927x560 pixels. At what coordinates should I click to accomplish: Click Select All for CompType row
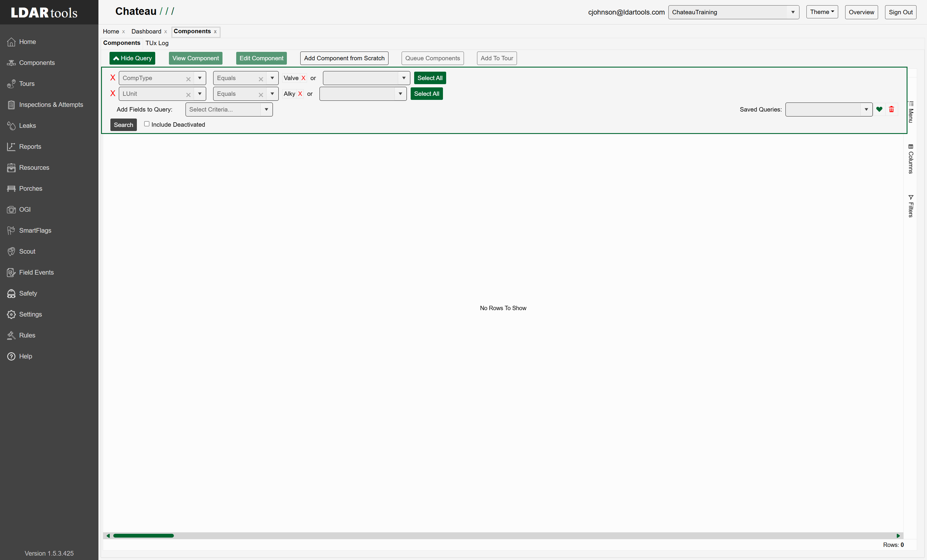(x=430, y=78)
